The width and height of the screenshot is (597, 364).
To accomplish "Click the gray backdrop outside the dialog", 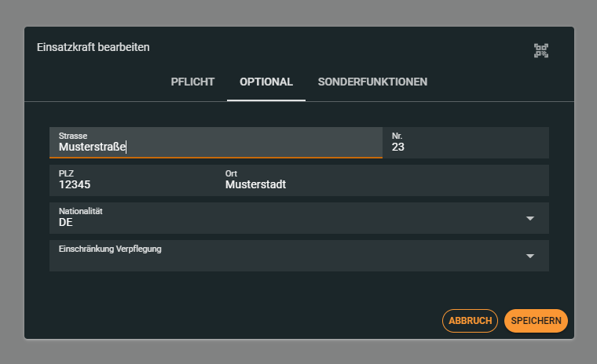I will point(298,351).
